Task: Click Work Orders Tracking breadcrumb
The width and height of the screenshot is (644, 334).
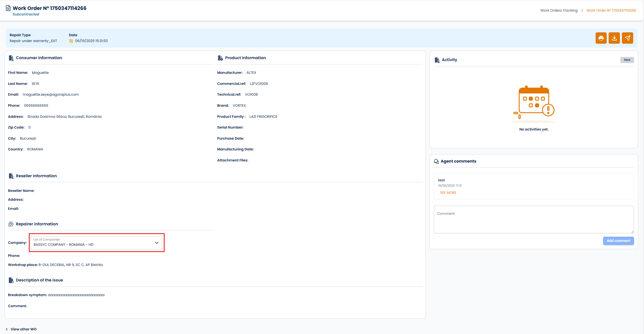Action: [x=559, y=11]
